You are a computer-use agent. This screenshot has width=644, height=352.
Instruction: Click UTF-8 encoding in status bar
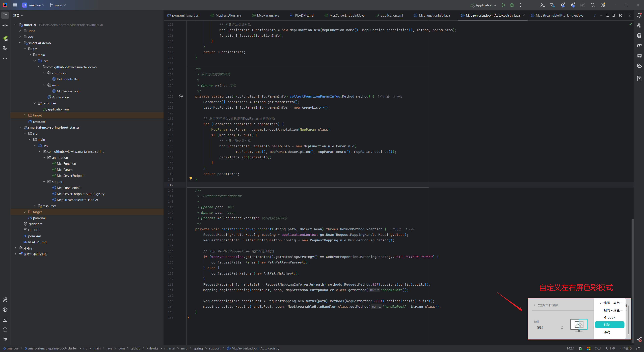tap(610, 348)
